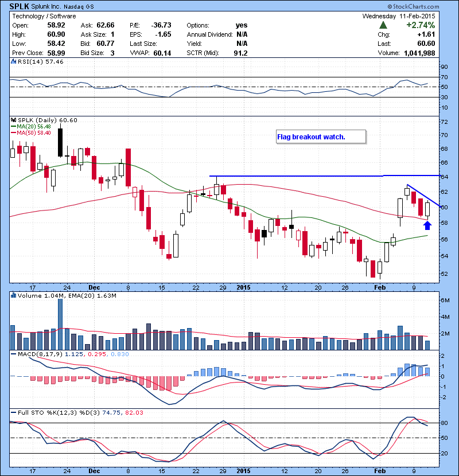459x476 pixels.
Task: Click the Ask price 62.66
Action: (x=106, y=25)
